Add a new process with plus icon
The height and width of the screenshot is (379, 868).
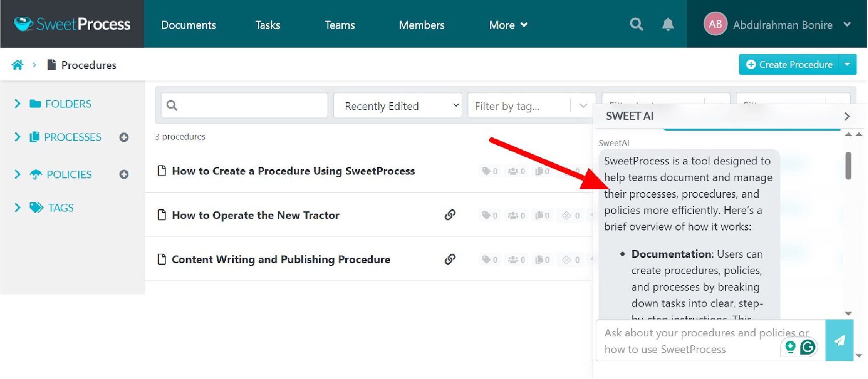click(x=124, y=137)
